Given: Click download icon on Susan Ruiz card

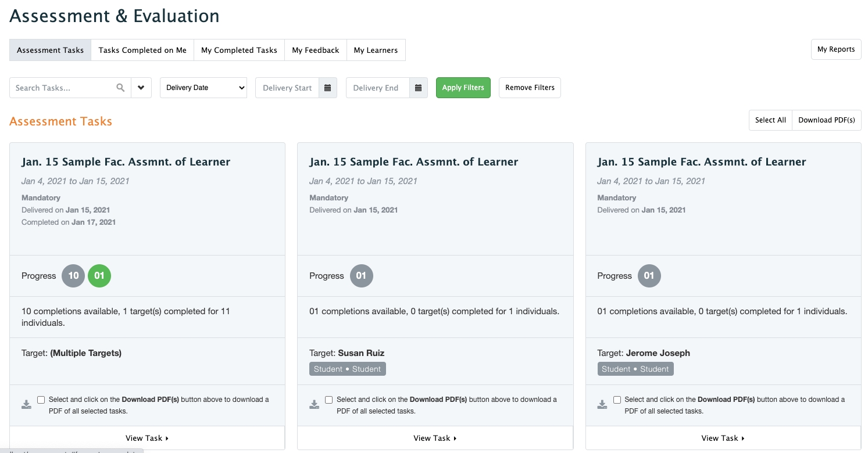Looking at the screenshot, I should point(314,404).
